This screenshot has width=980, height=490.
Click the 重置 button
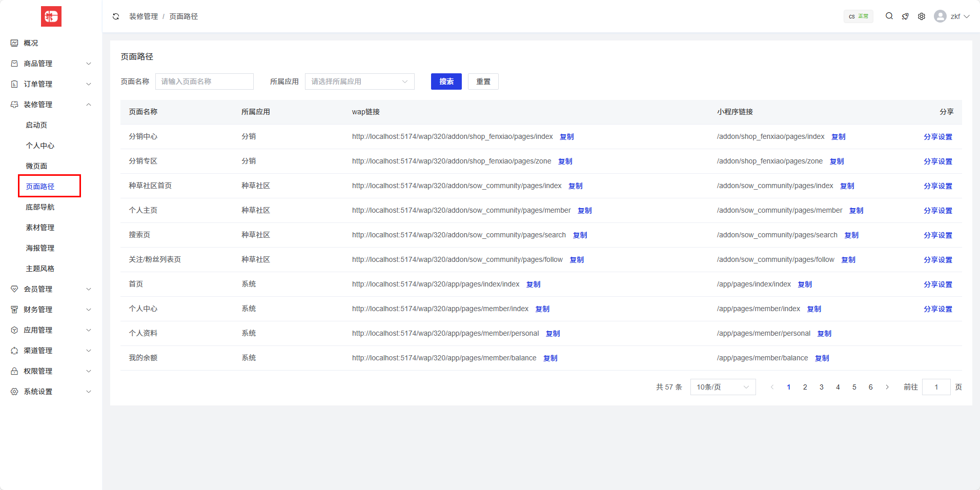coord(483,81)
